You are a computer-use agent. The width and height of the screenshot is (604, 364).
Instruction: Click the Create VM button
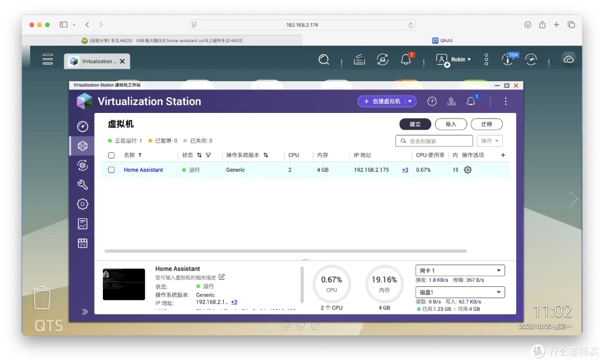pos(382,101)
